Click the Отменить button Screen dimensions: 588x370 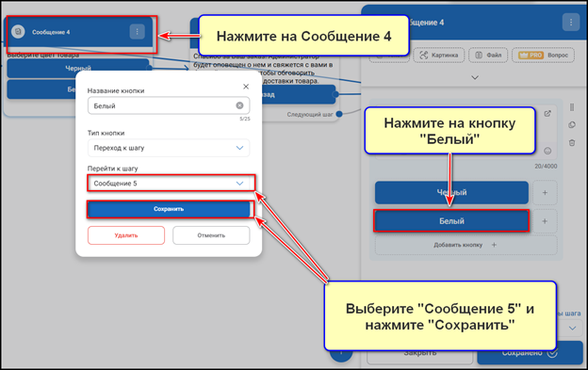click(211, 235)
